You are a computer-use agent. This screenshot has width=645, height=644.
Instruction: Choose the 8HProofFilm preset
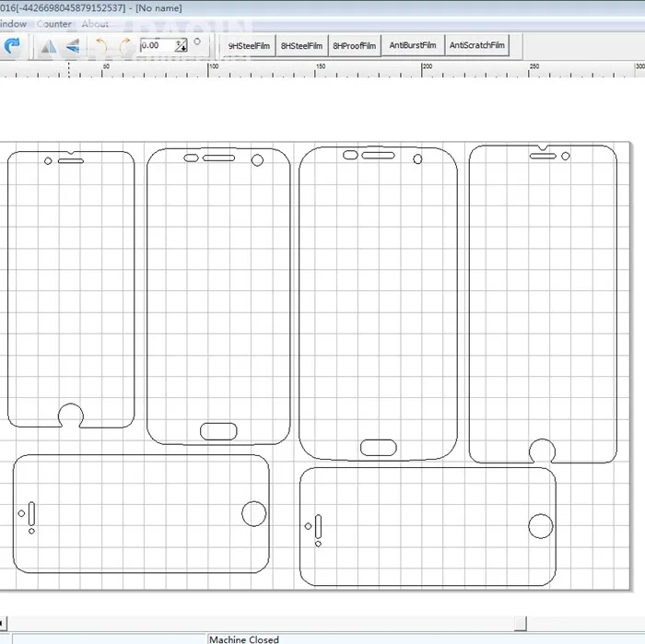pos(355,45)
